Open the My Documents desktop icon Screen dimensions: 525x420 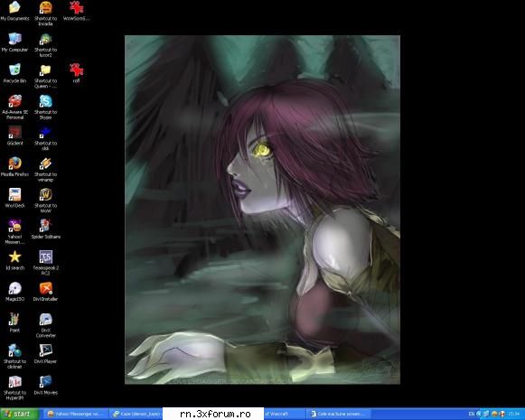click(14, 11)
